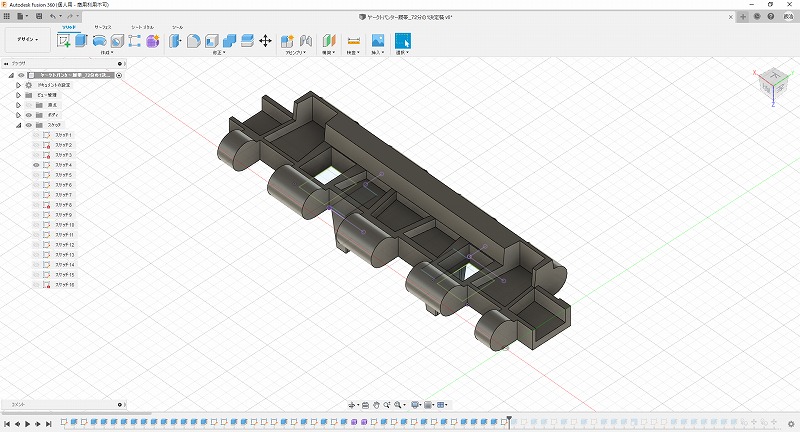The height and width of the screenshot is (432, 800).
Task: Jump to the timeline start
Action: [6, 423]
